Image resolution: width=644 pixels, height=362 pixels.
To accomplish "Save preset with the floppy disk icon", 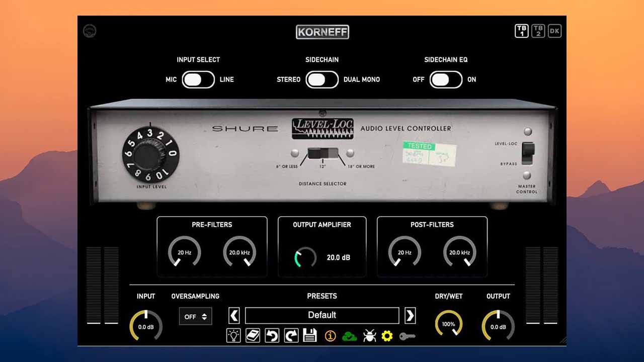I will [310, 335].
